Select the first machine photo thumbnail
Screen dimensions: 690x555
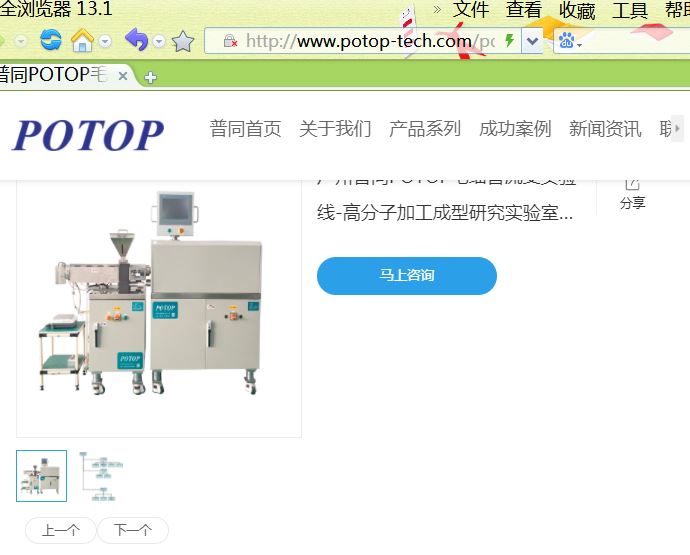coord(41,476)
